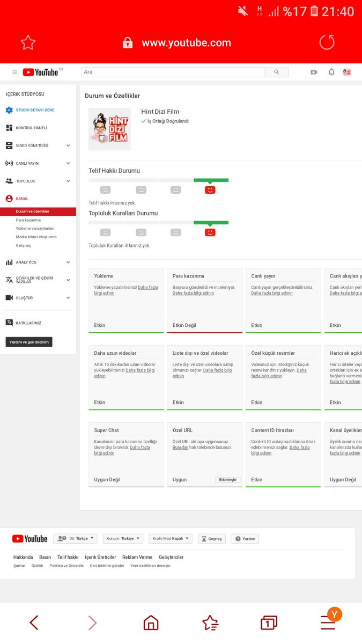This screenshot has height=644, width=362.
Task: Open Yükleme varsayılanları in sidebar
Action: click(35, 228)
